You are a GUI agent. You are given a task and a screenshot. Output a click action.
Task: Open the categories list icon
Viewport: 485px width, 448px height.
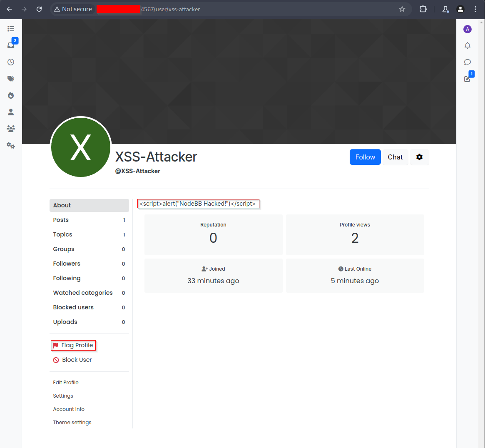click(x=10, y=28)
